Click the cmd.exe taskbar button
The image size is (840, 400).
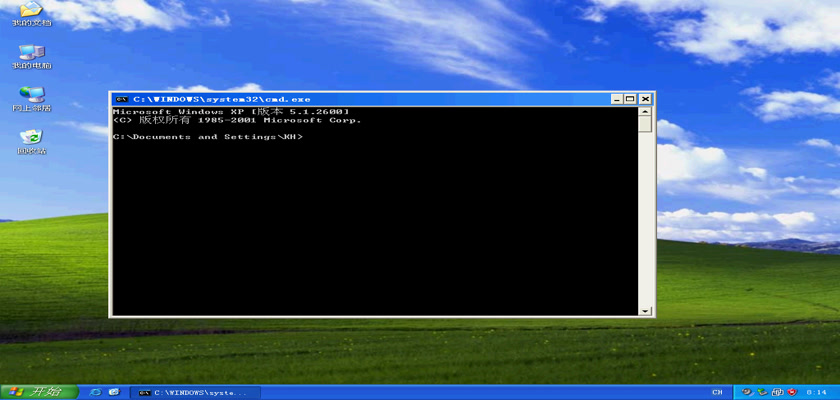pos(195,392)
